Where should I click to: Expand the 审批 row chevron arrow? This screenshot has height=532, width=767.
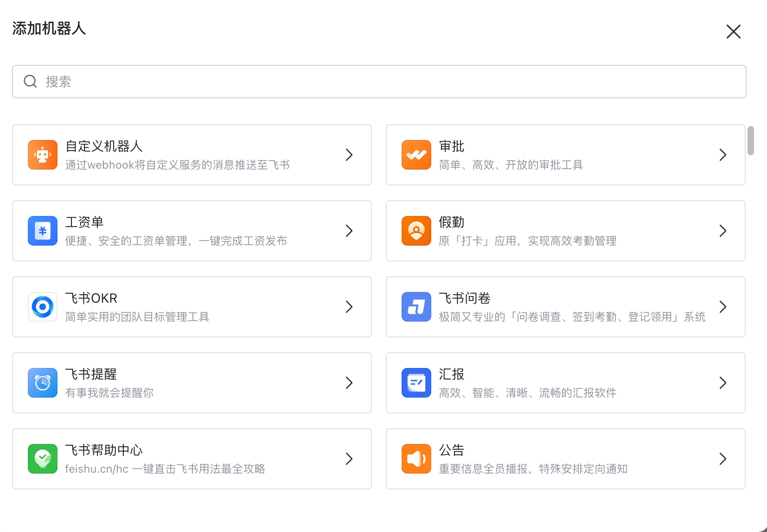[x=723, y=155]
